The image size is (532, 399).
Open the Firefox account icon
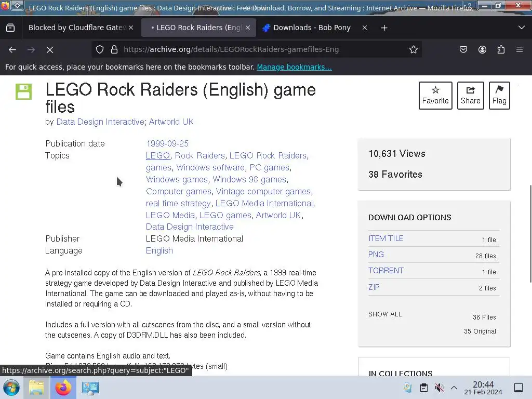click(x=482, y=49)
